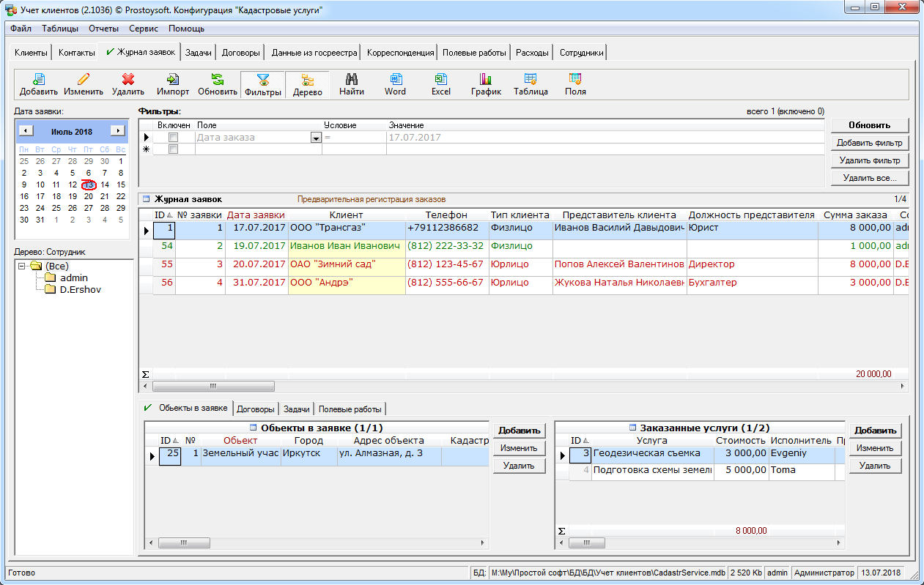Click the Найти binoculars icon
Viewport: 924px width, 585px height.
pyautogui.click(x=351, y=84)
